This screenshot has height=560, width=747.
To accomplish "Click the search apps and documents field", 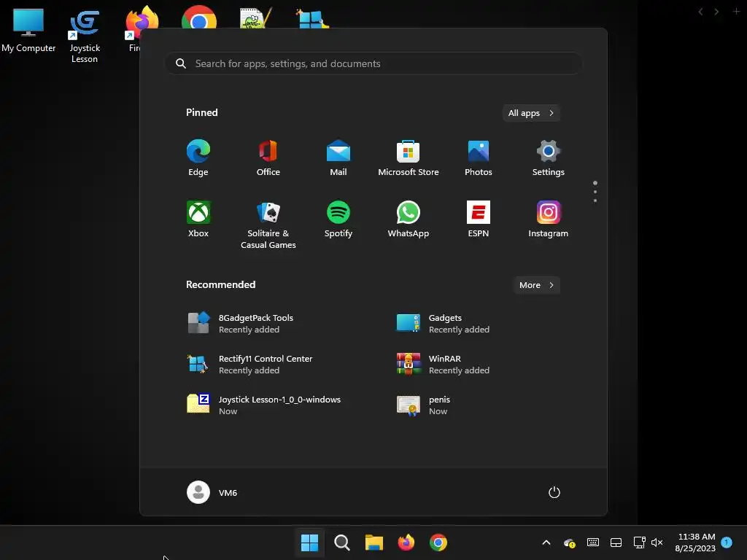I will pos(373,63).
